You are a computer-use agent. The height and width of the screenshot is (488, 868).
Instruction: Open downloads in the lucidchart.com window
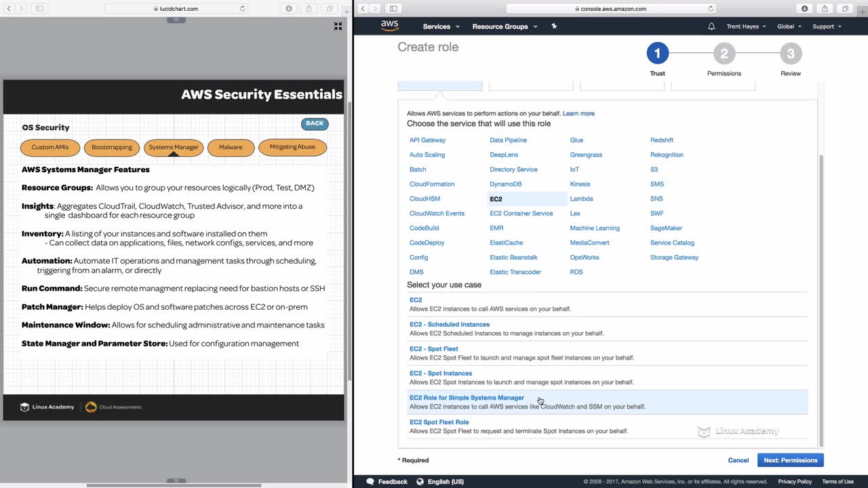pos(289,9)
